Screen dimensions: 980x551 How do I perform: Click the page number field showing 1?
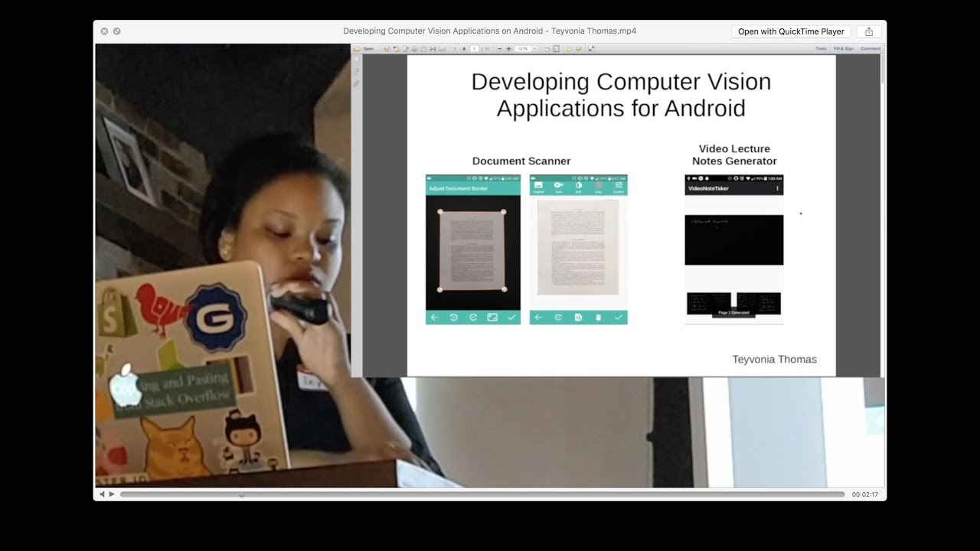click(475, 49)
